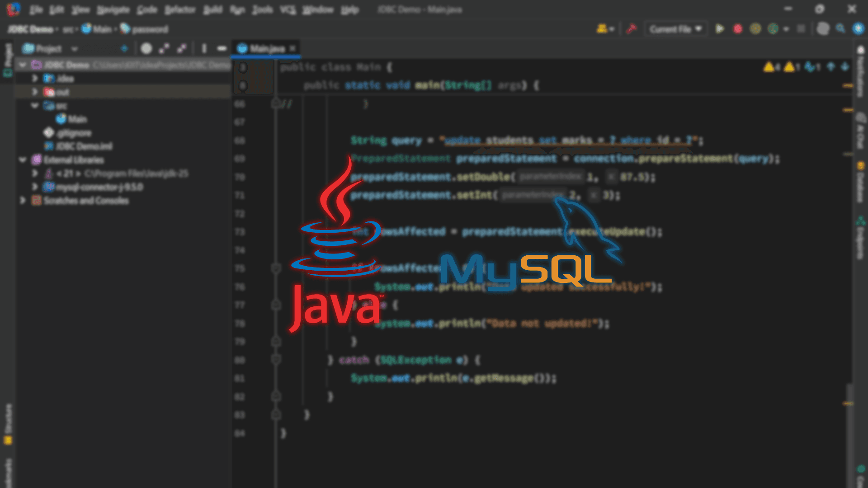Open the Refactor menu

(179, 9)
